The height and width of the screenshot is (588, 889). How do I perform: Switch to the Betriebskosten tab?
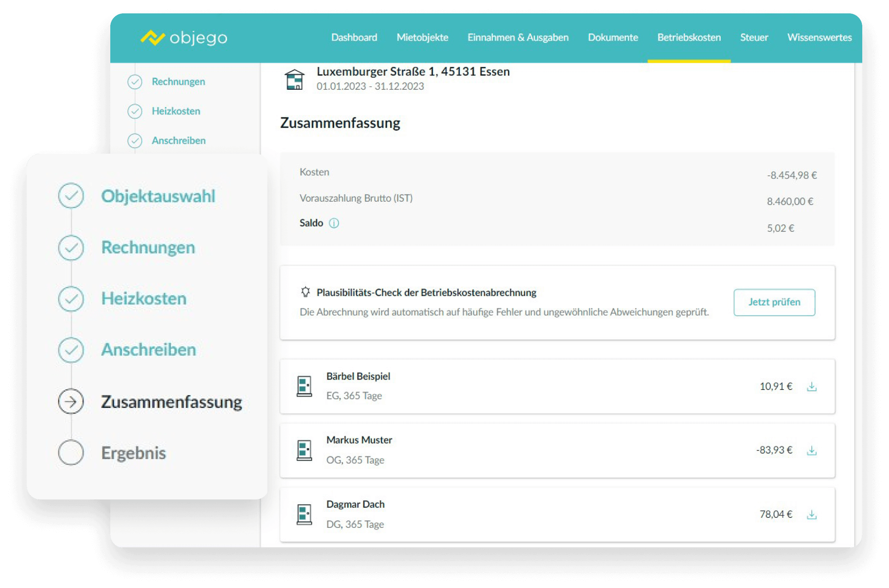click(x=689, y=38)
